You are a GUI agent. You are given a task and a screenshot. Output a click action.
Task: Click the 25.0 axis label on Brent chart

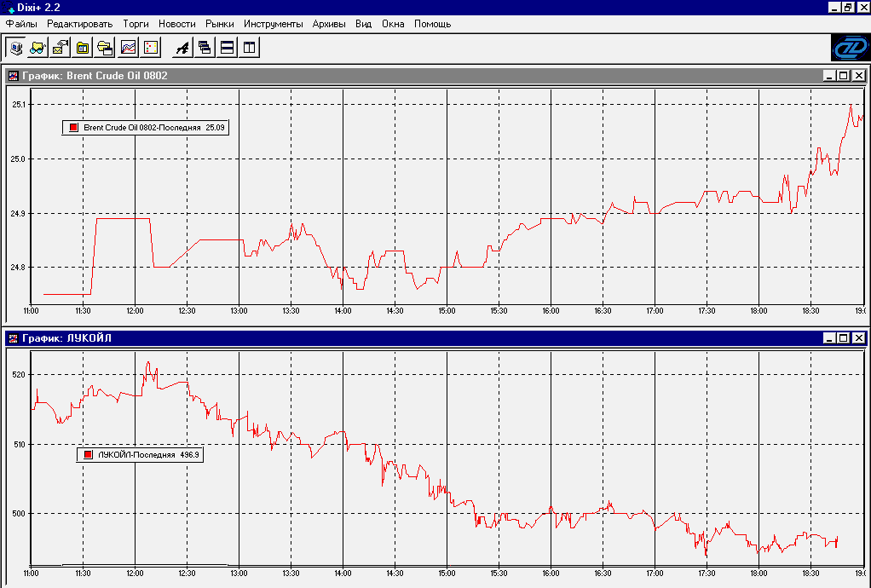pos(19,159)
